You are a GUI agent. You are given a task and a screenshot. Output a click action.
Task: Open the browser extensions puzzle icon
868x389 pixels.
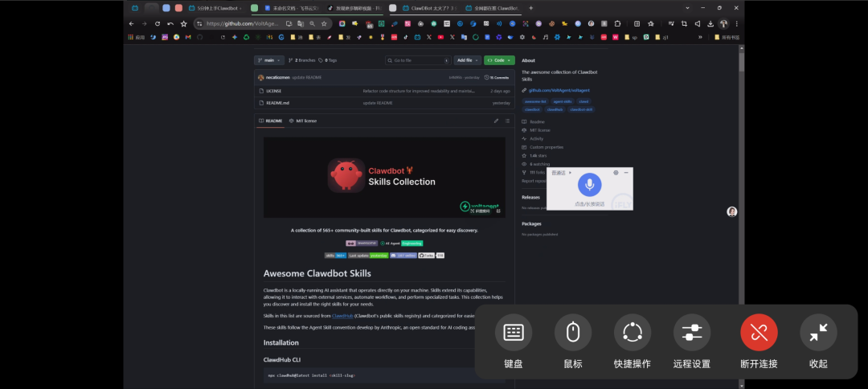coord(618,24)
